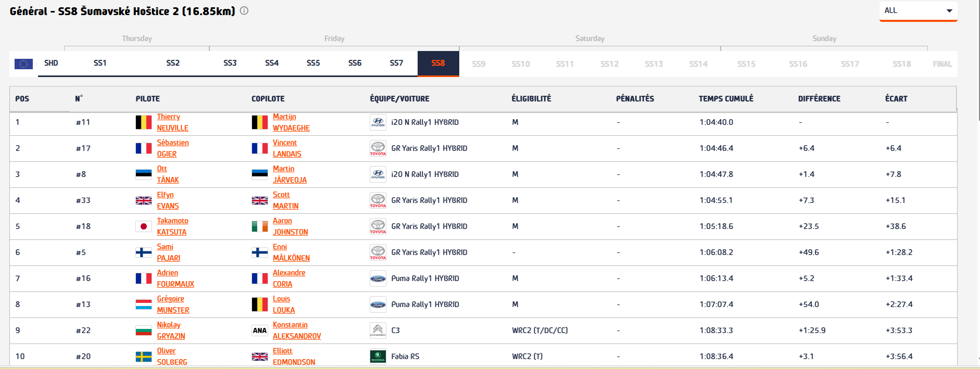The height and width of the screenshot is (369, 980).
Task: Open Takamoto KATSUTA driver link
Action: click(x=173, y=226)
